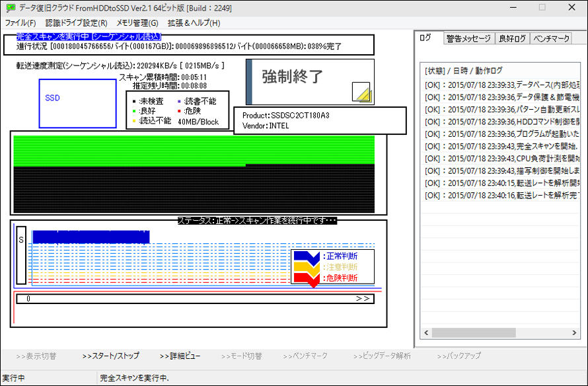The width and height of the screenshot is (588, 386).
Task: Switch to the ログ tab
Action: pos(425,38)
